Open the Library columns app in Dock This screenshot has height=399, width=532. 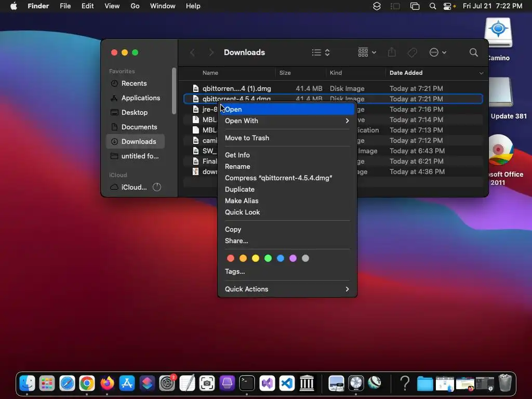(x=307, y=383)
